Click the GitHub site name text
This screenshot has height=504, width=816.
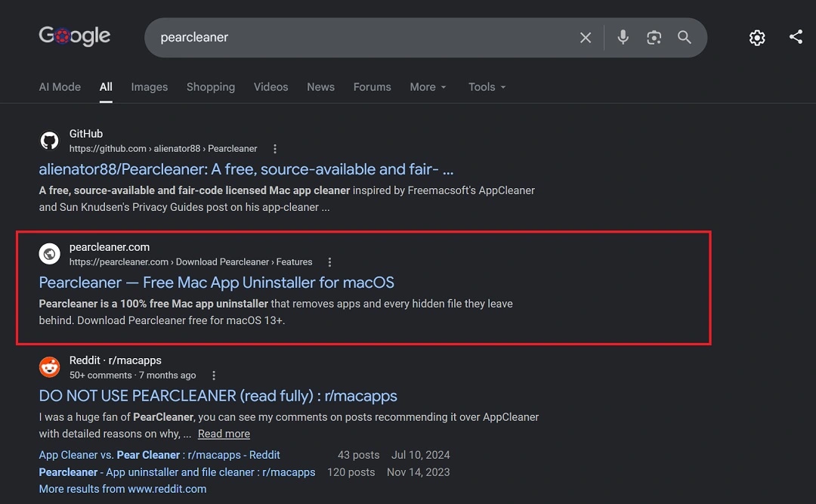point(86,134)
